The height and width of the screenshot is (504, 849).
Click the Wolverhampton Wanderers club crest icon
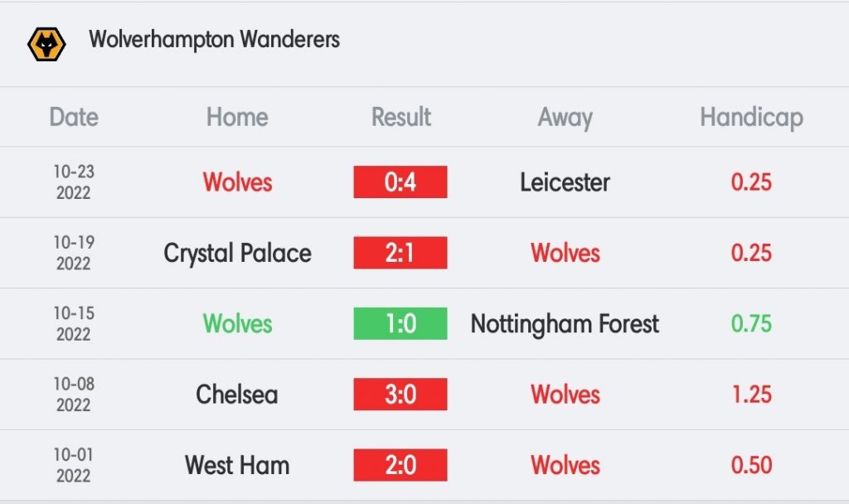pos(46,45)
